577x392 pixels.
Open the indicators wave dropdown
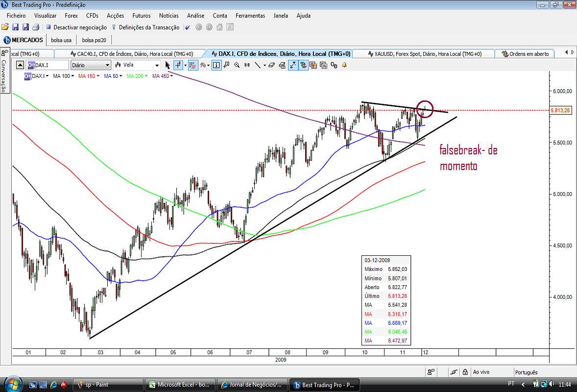point(205,65)
